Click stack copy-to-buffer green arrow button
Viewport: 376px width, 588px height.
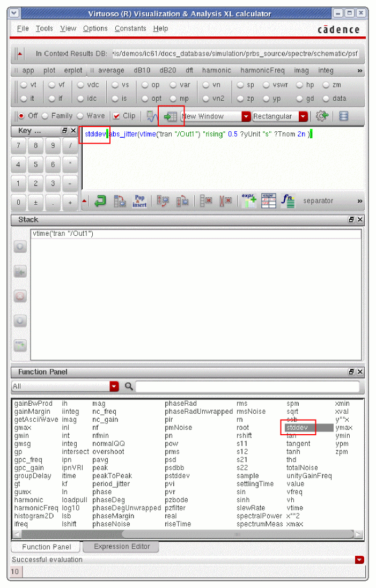coord(20,272)
